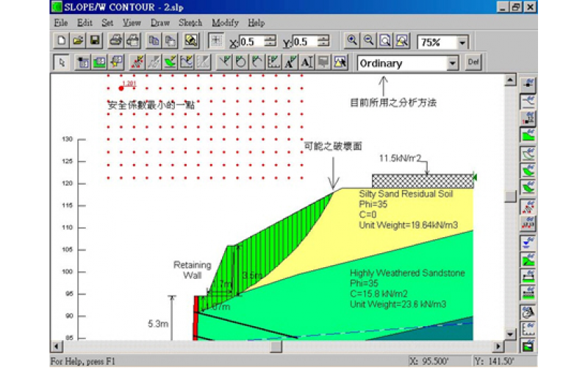Open the Modify menu
The height and width of the screenshot is (368, 588).
click(225, 23)
